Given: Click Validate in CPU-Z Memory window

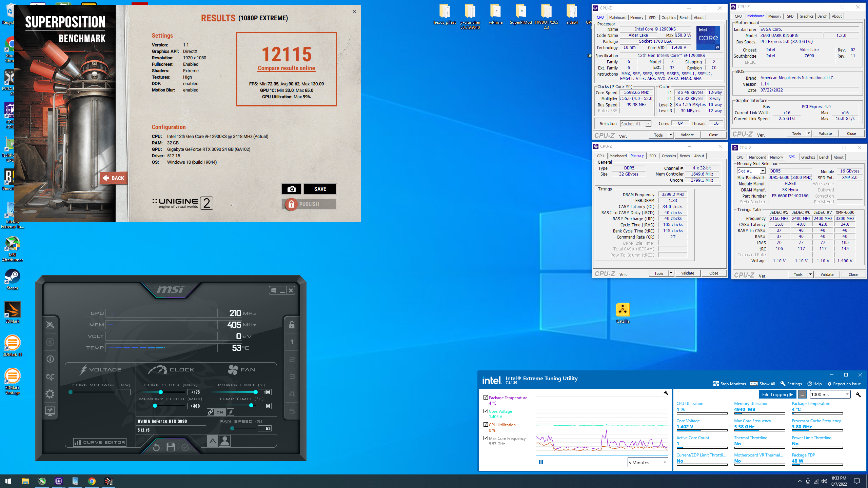Looking at the screenshot, I should (x=687, y=273).
